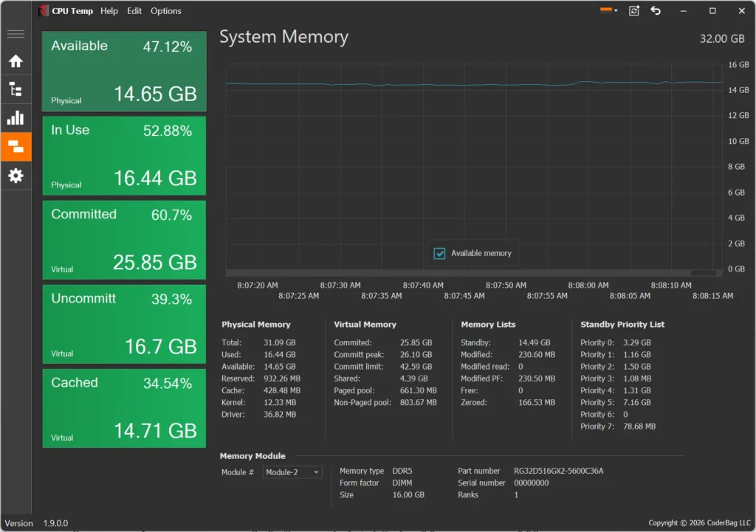The height and width of the screenshot is (532, 756).
Task: Click the Kernel value 12.33 MB
Action: [280, 403]
